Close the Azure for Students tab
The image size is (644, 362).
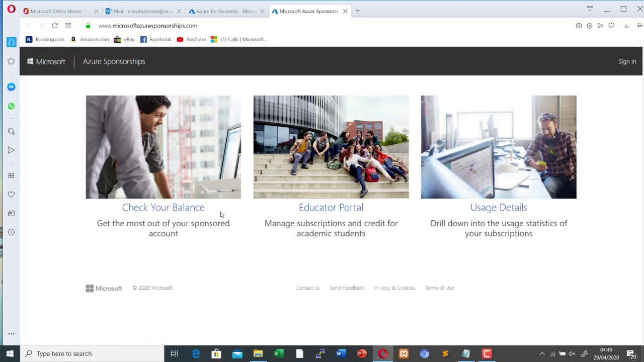(x=262, y=11)
